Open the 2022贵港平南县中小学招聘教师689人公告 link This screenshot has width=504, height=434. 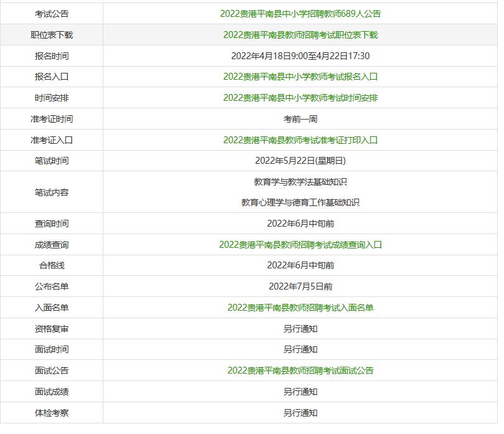click(x=302, y=12)
